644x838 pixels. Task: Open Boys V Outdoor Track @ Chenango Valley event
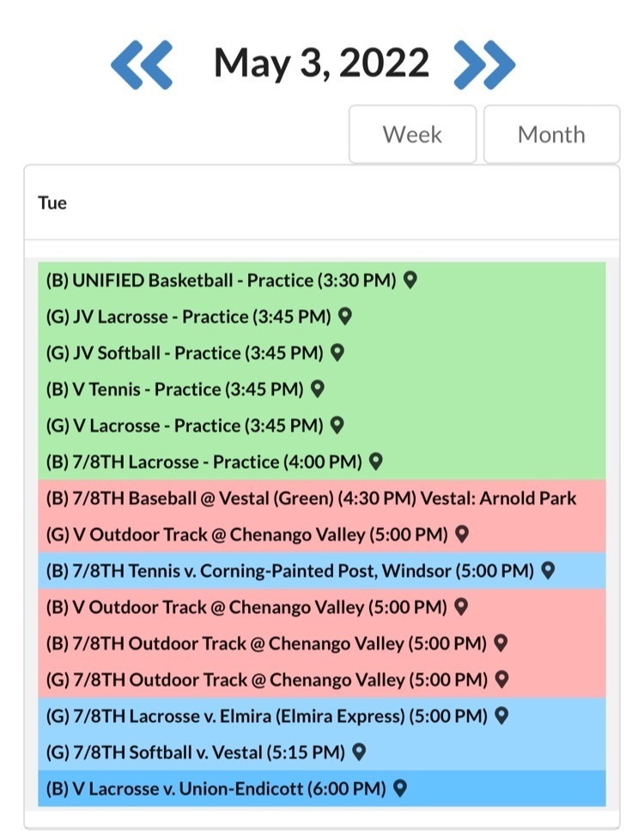(x=246, y=607)
